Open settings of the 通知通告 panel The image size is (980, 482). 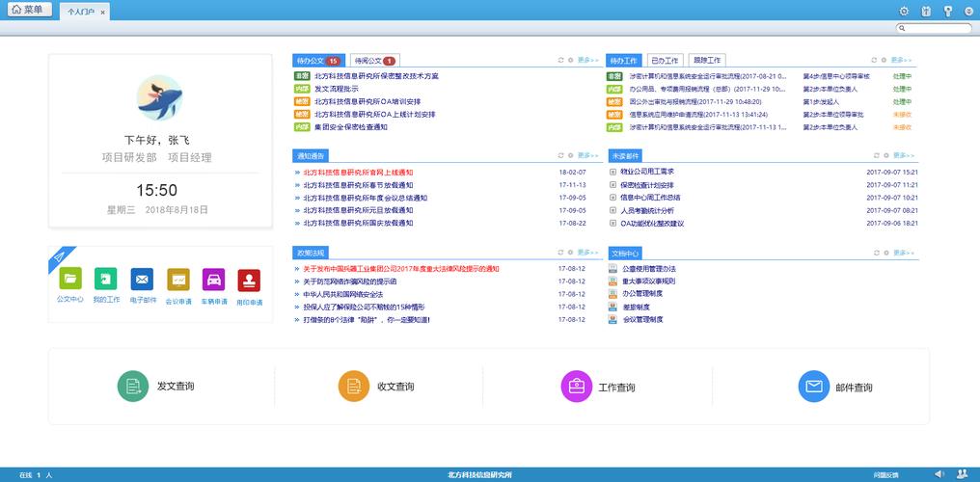(571, 155)
